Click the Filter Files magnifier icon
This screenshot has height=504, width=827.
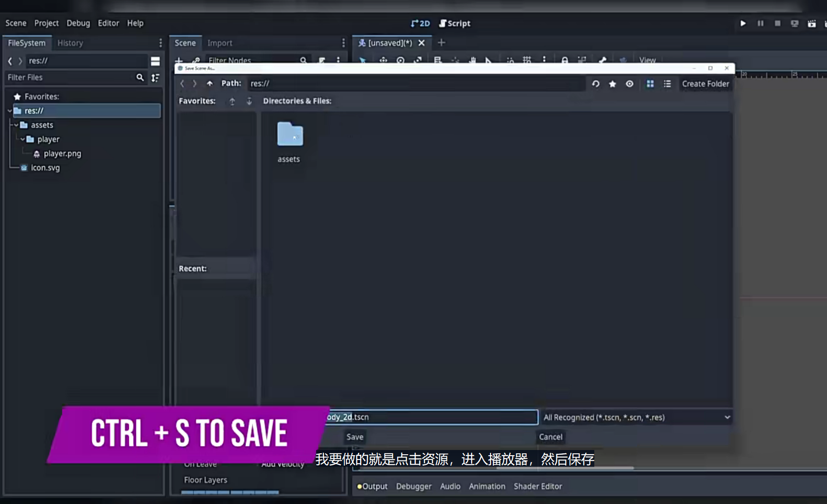140,77
